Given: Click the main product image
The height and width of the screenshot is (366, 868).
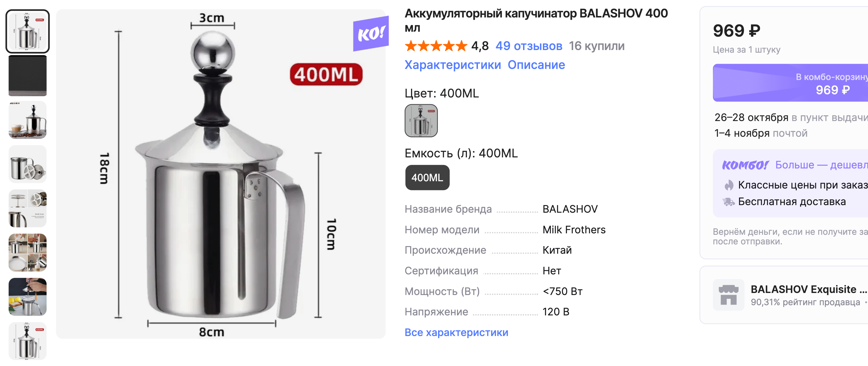Looking at the screenshot, I should 221,174.
